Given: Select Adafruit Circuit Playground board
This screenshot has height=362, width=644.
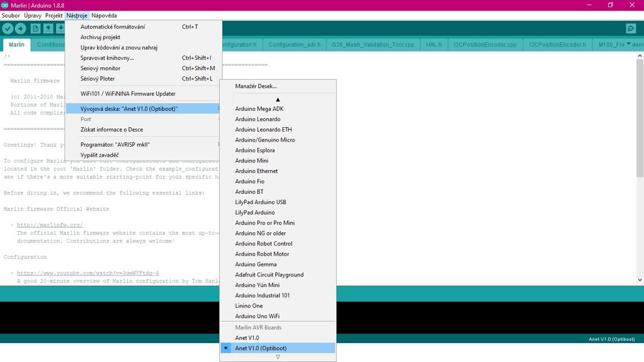Looking at the screenshot, I should coord(278,275).
